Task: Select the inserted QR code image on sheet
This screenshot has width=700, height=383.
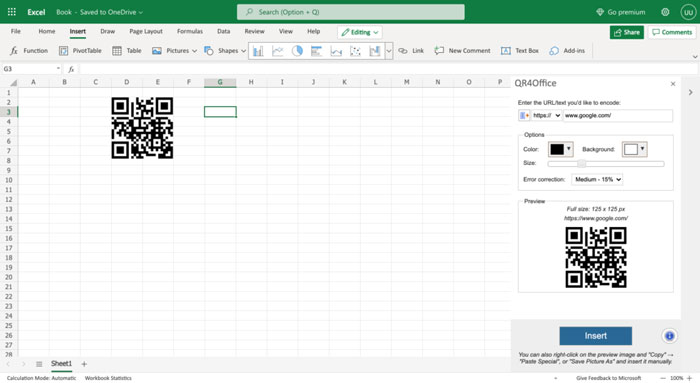Action: (142, 128)
